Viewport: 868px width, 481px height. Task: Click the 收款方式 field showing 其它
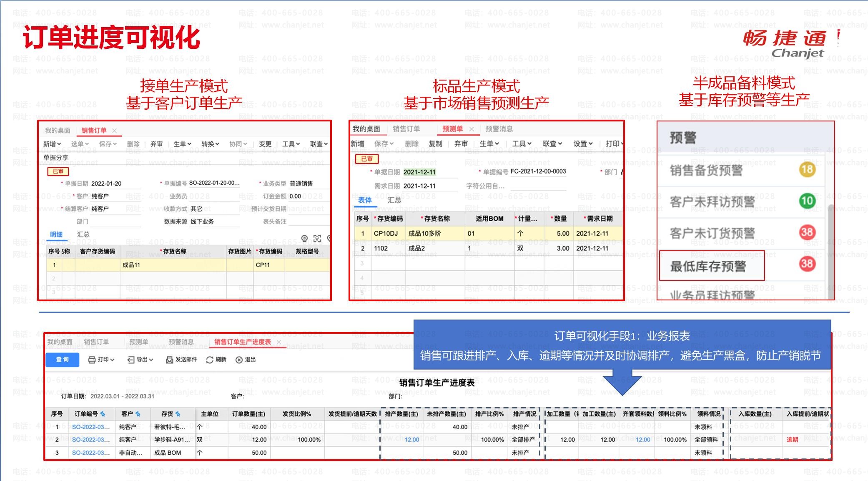coord(215,209)
